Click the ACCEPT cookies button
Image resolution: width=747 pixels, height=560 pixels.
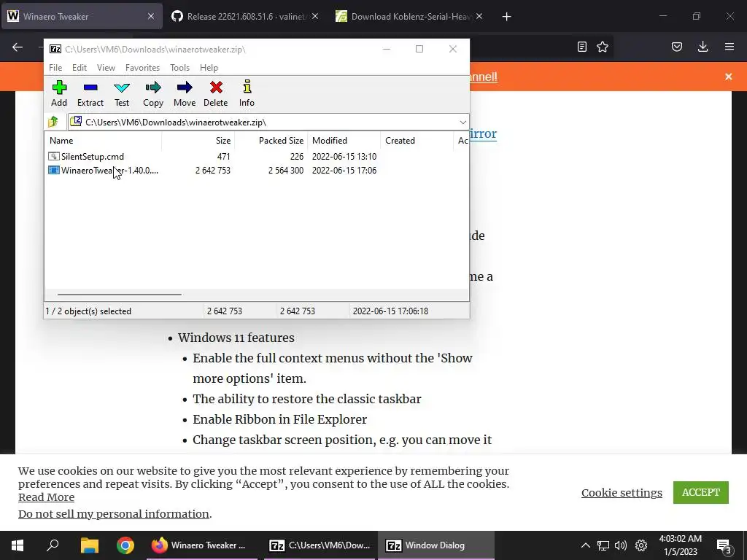coord(701,492)
